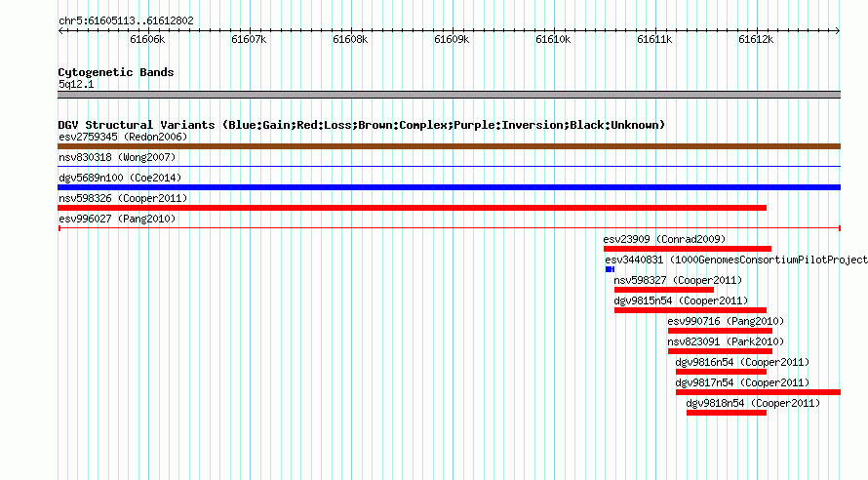Select the nsv598326 (Cooper2011) red loss bar
Screen dimensions: 868x480
(x=412, y=208)
